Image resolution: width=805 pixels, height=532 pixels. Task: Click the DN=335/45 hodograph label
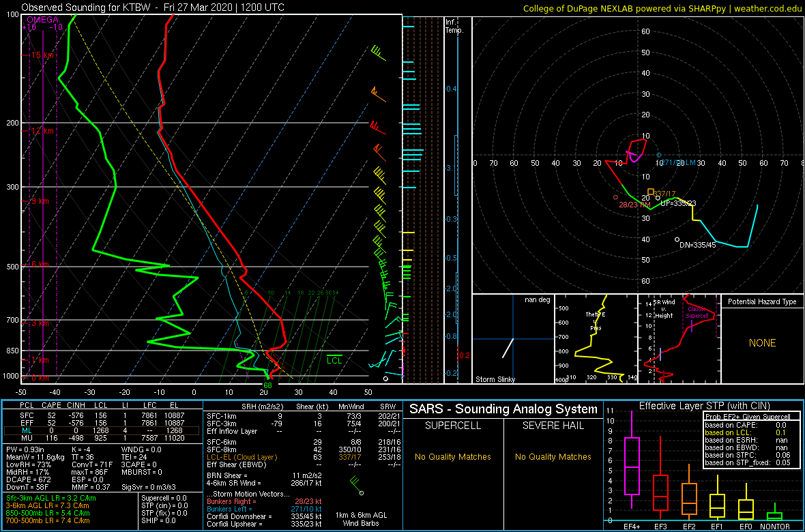pyautogui.click(x=698, y=245)
